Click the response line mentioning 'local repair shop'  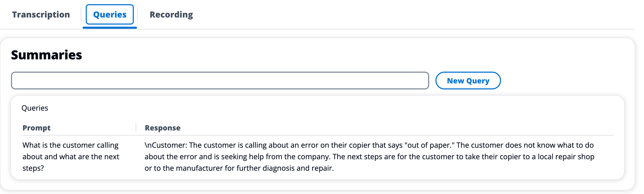(x=369, y=157)
